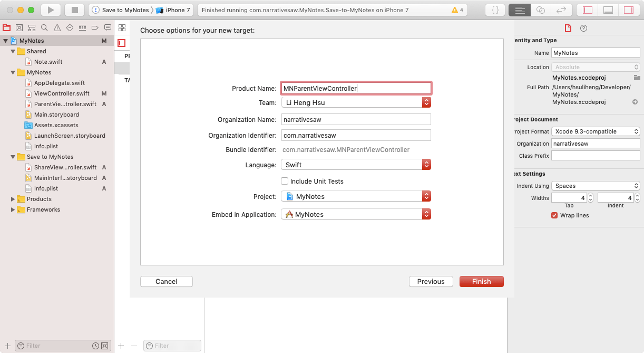Stop the running app with the Stop button
Viewport: 644px width, 353px height.
[x=74, y=10]
